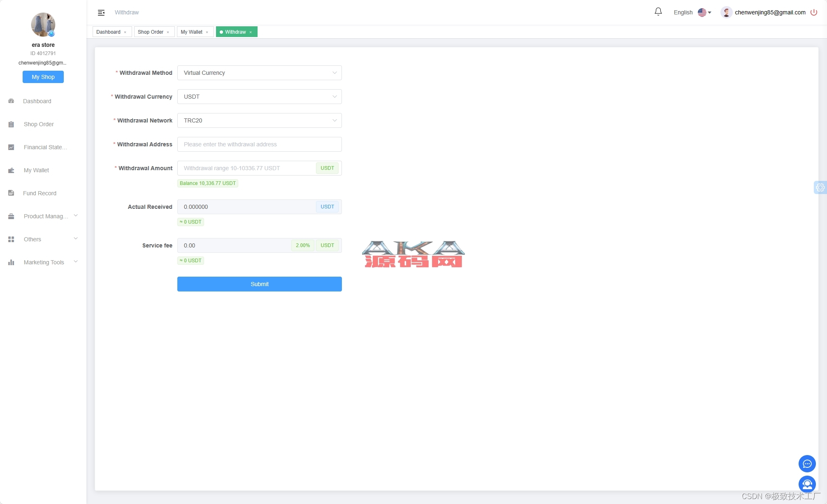Screen dimensions: 827x504
Task: Click the Withdrawal Address input field
Action: (x=259, y=144)
